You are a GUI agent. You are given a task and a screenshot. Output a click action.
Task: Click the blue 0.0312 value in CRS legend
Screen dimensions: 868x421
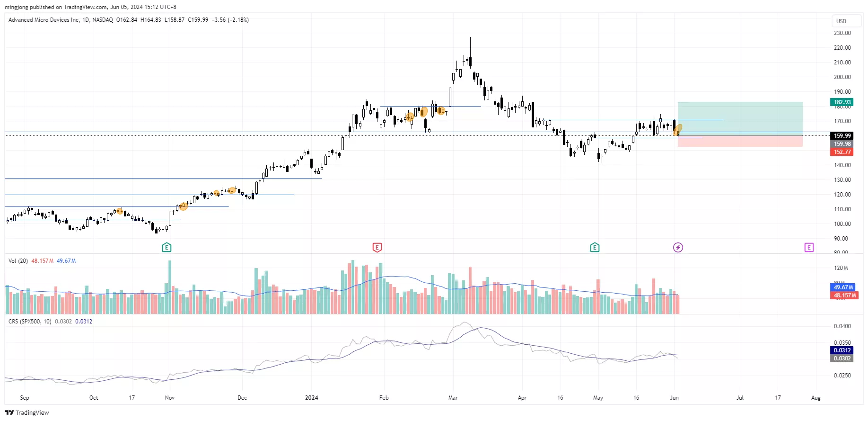[x=84, y=322]
